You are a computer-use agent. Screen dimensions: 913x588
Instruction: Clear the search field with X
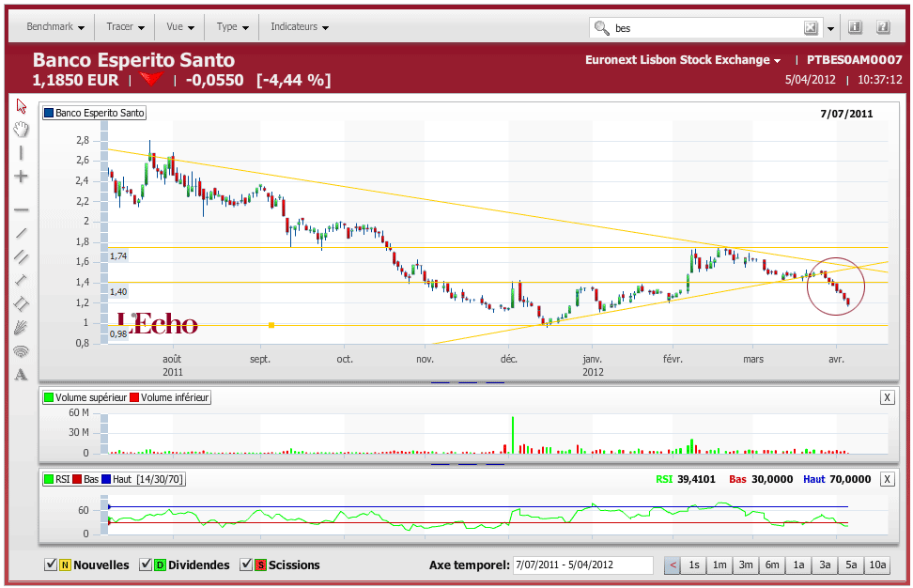[811, 27]
